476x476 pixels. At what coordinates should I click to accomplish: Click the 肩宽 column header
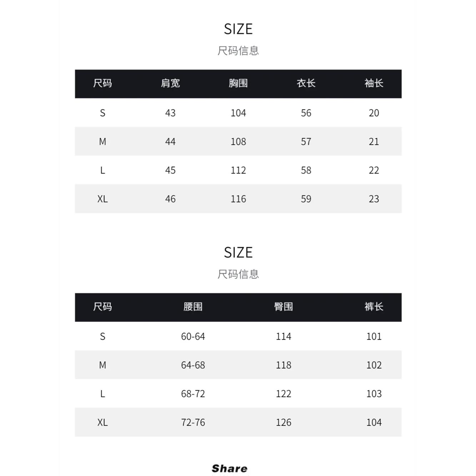pyautogui.click(x=170, y=83)
